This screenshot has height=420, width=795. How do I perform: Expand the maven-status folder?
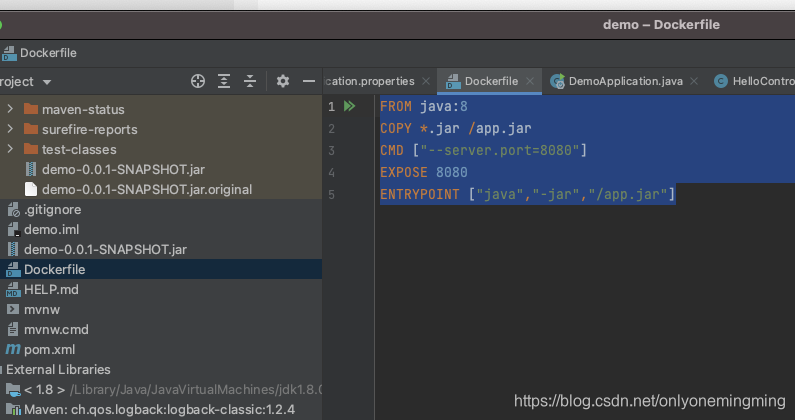click(x=10, y=109)
